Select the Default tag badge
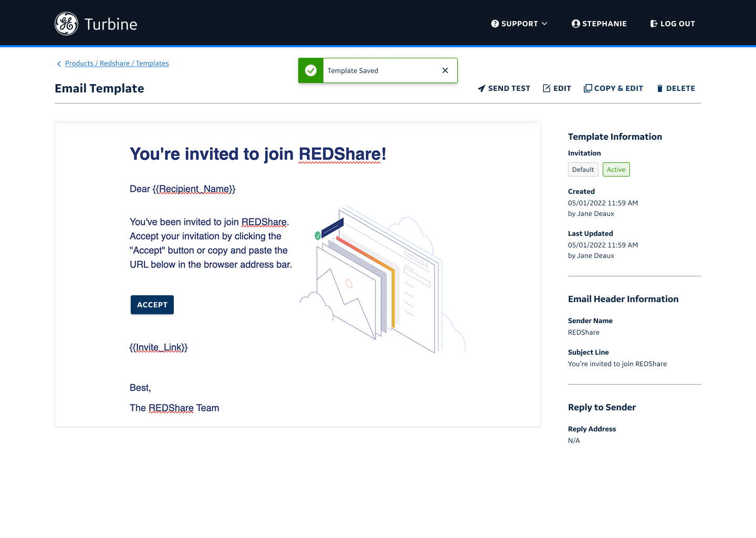Viewport: 756px width, 538px height. (x=583, y=170)
